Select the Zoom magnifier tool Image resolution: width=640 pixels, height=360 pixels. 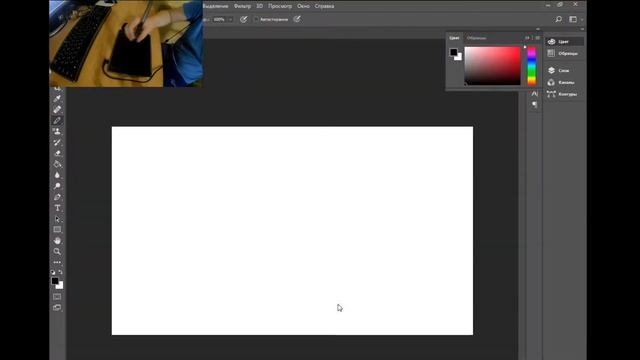(x=57, y=251)
